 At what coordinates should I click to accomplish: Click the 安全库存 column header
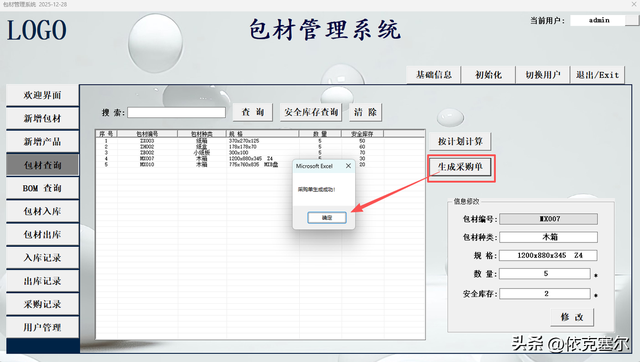pyautogui.click(x=362, y=133)
